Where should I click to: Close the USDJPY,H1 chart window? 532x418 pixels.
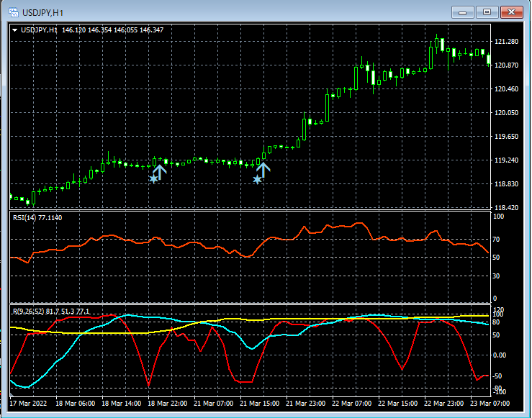tap(512, 12)
